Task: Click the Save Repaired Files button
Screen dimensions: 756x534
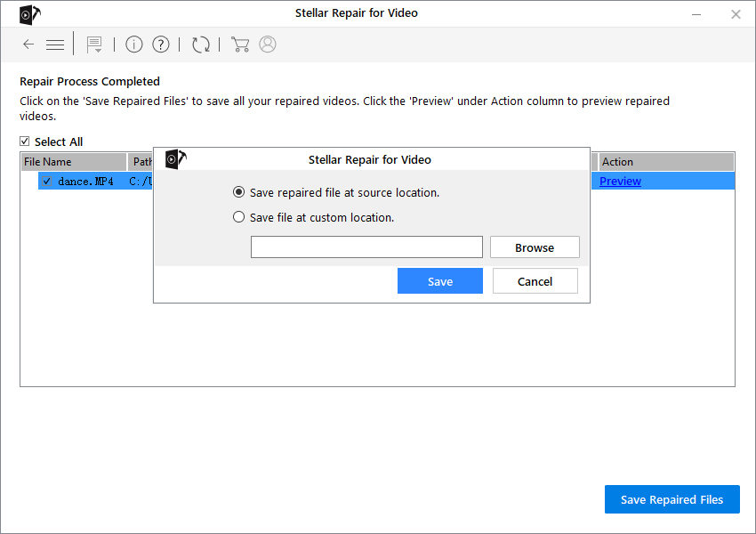Action: [672, 499]
